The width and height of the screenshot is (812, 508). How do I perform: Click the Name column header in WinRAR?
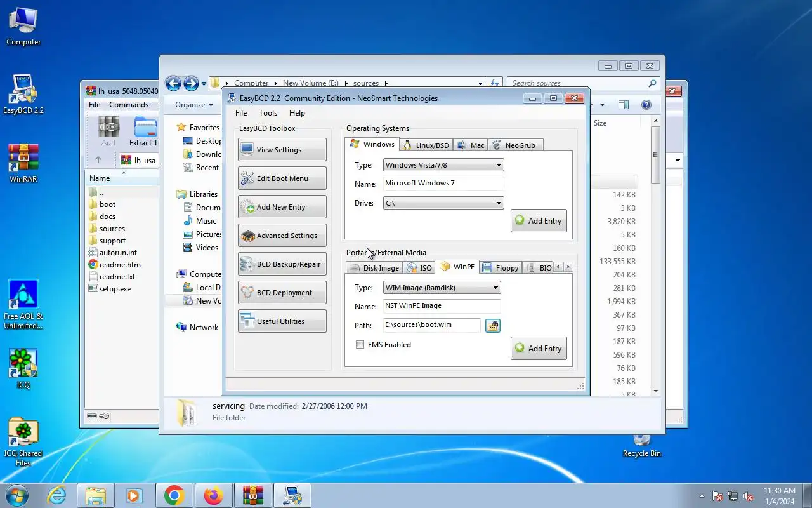point(121,178)
